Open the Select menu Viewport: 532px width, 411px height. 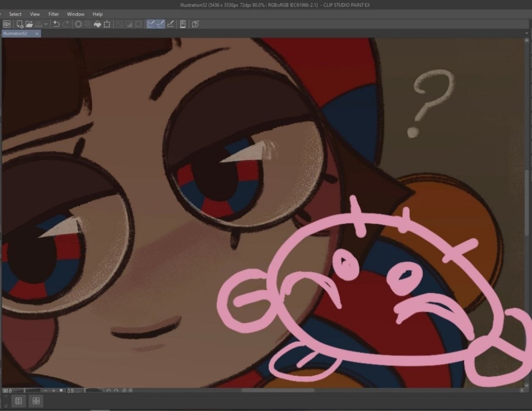pos(15,14)
